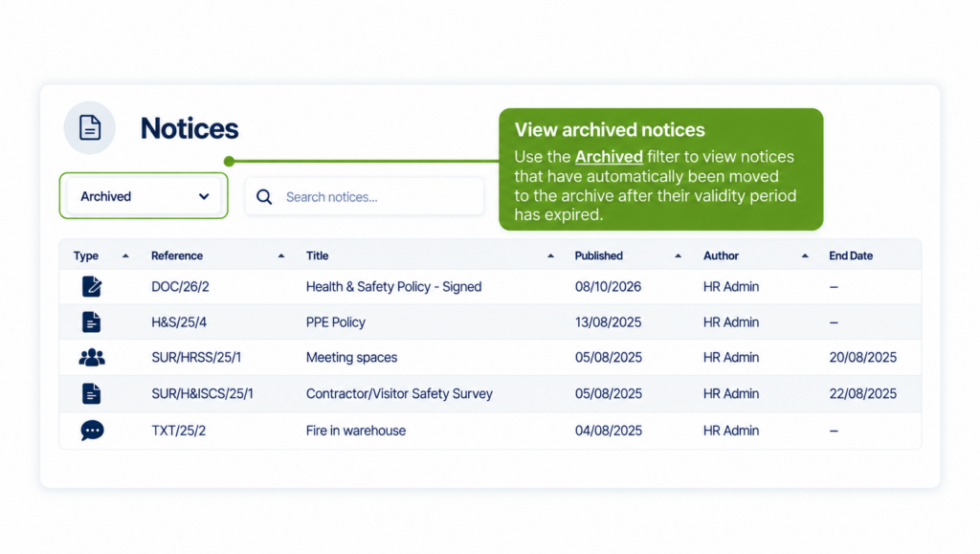Click the Author column header label
The height and width of the screenshot is (554, 980).
[x=721, y=255]
